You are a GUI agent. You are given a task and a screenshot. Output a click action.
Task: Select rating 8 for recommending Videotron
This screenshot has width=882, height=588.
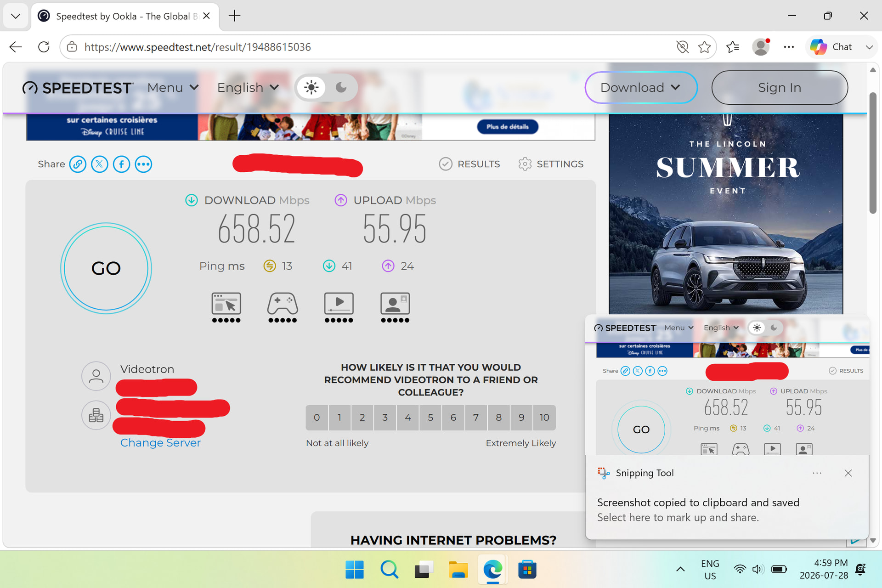(499, 418)
